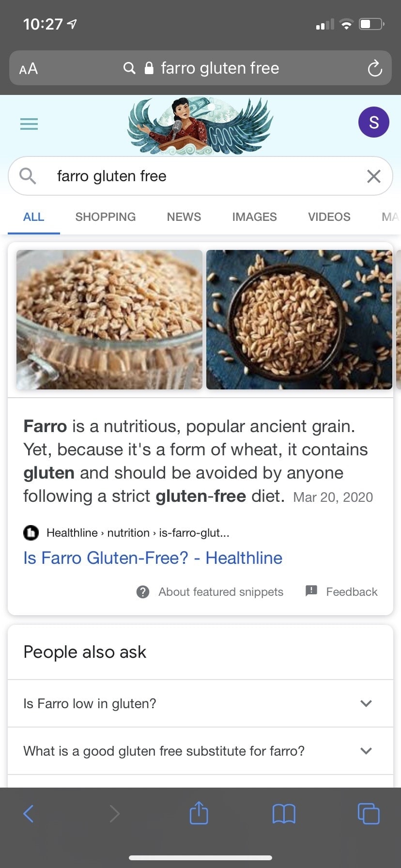This screenshot has height=868, width=401.
Task: Switch to the Shopping tab
Action: coord(106,217)
